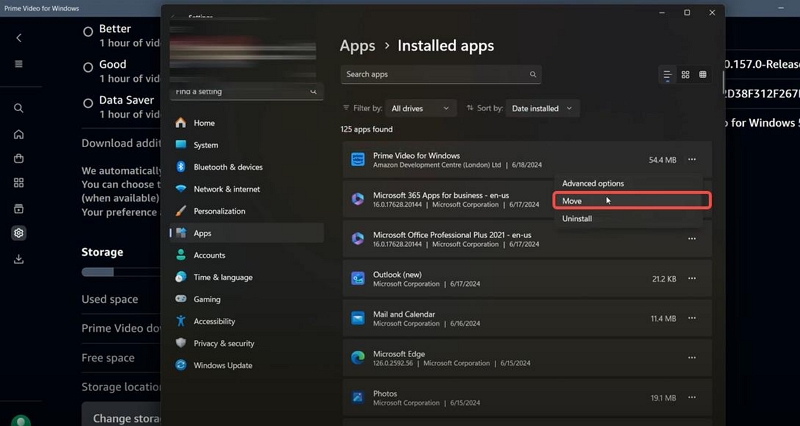Click the Outlook (new) app icon
The image size is (800, 426).
pos(358,279)
